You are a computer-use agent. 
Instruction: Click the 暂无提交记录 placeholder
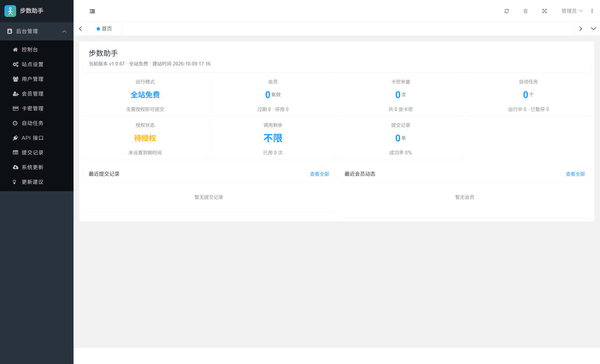(209, 197)
